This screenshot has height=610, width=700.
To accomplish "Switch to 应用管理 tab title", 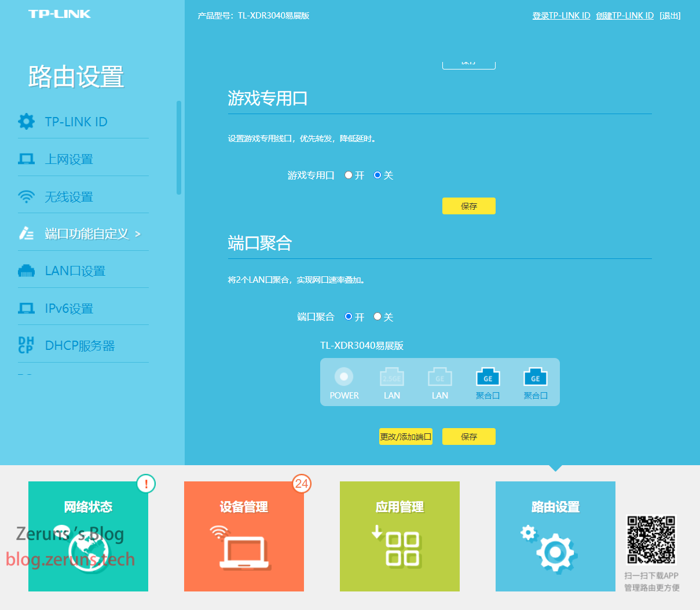I will (400, 507).
